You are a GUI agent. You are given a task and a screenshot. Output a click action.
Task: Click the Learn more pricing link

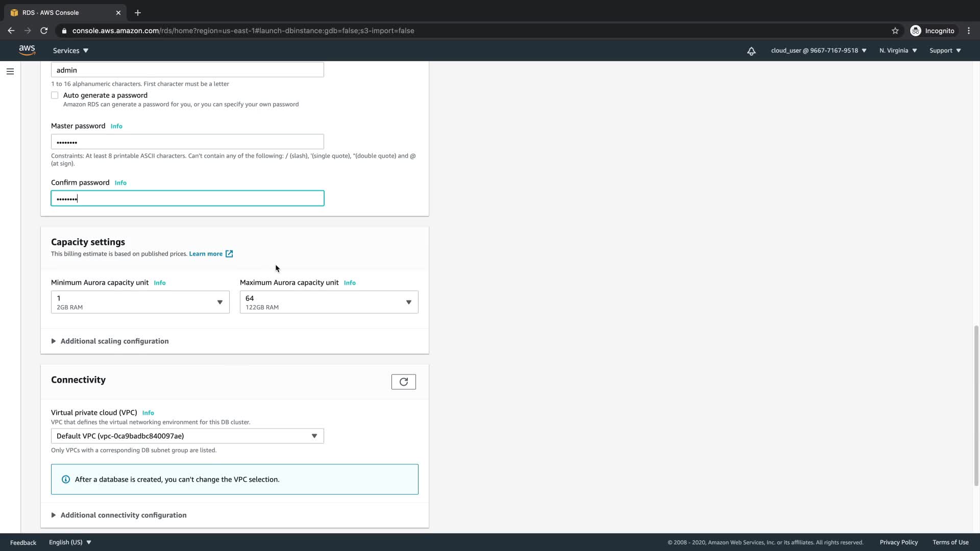(x=206, y=254)
